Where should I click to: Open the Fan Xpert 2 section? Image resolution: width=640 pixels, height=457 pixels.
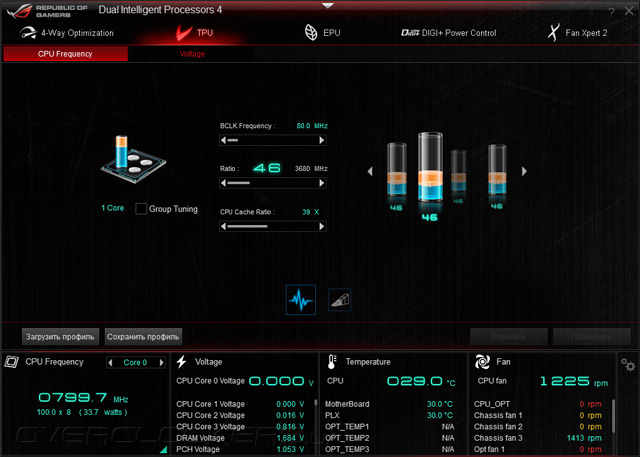577,33
